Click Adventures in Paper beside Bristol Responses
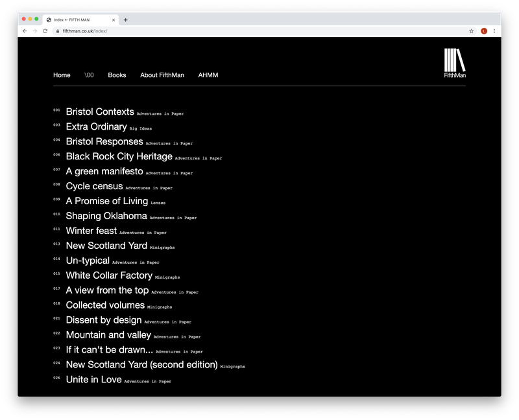Viewport: 519px width, 420px height. click(169, 143)
